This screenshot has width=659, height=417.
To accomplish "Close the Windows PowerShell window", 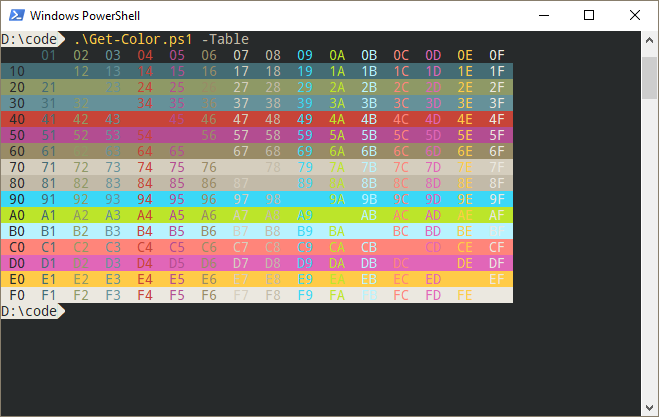I will (x=635, y=16).
